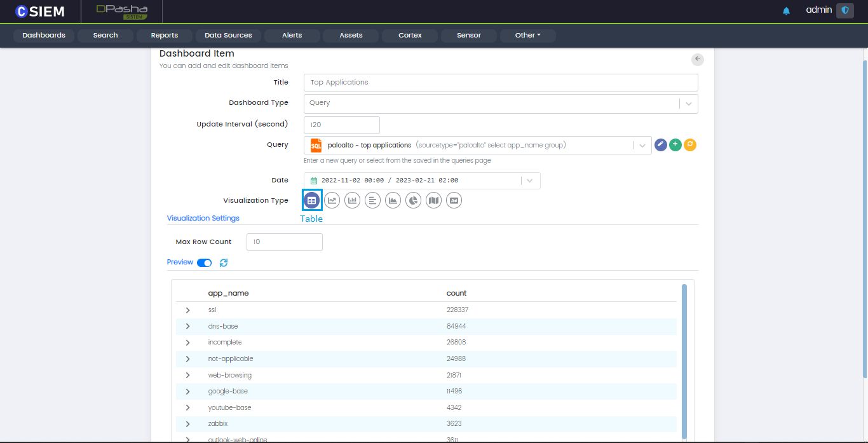Choose the pie chart visualization icon

[413, 200]
